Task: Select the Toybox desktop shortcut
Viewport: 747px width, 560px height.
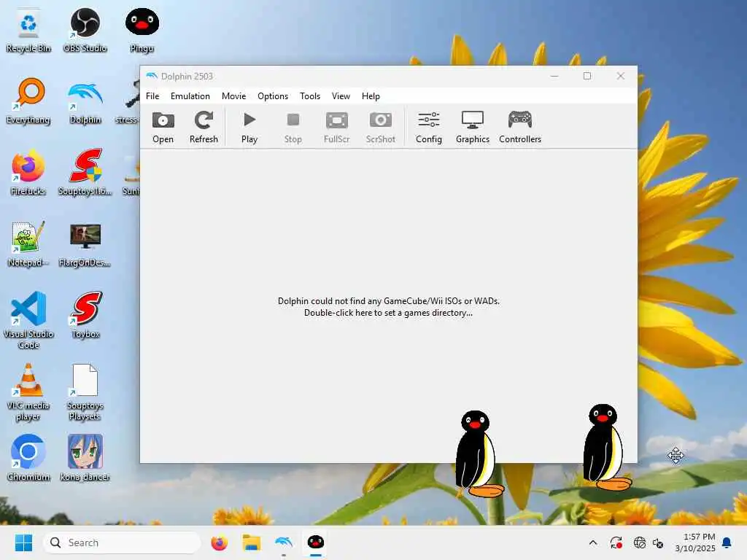Action: pos(85,315)
